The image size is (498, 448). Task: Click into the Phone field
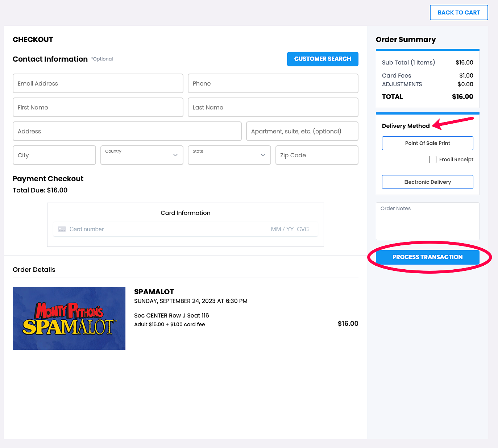273,83
